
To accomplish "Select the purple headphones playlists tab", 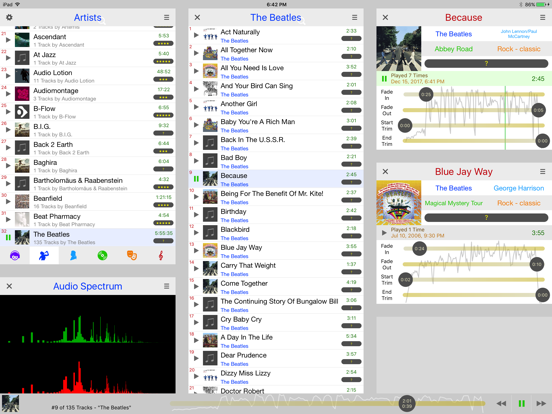I will [x=15, y=256].
